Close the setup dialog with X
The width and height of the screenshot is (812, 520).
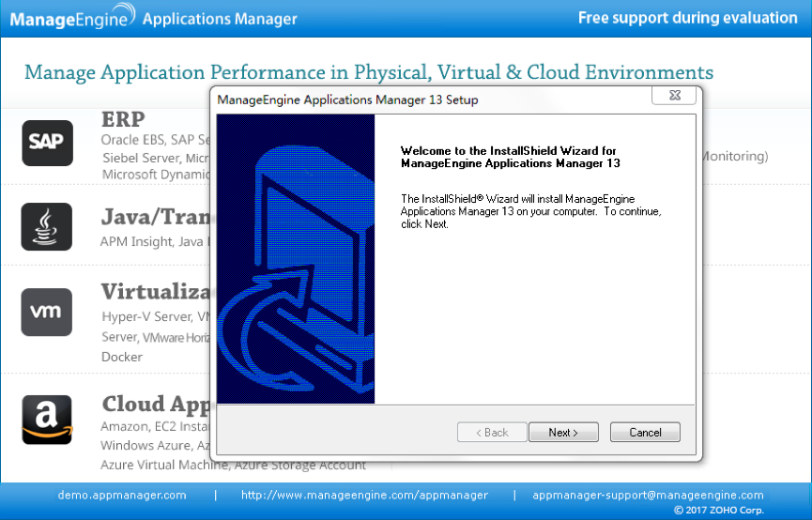(674, 96)
